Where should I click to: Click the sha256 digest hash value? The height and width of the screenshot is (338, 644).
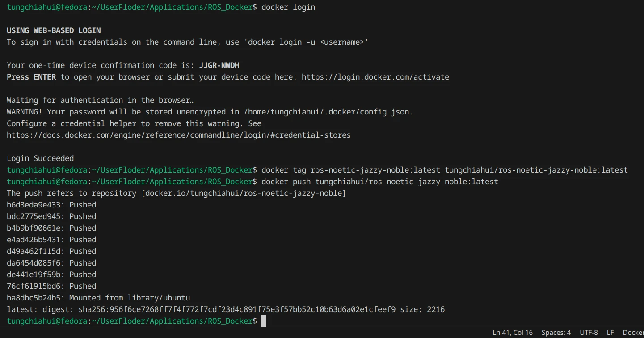[x=237, y=309]
